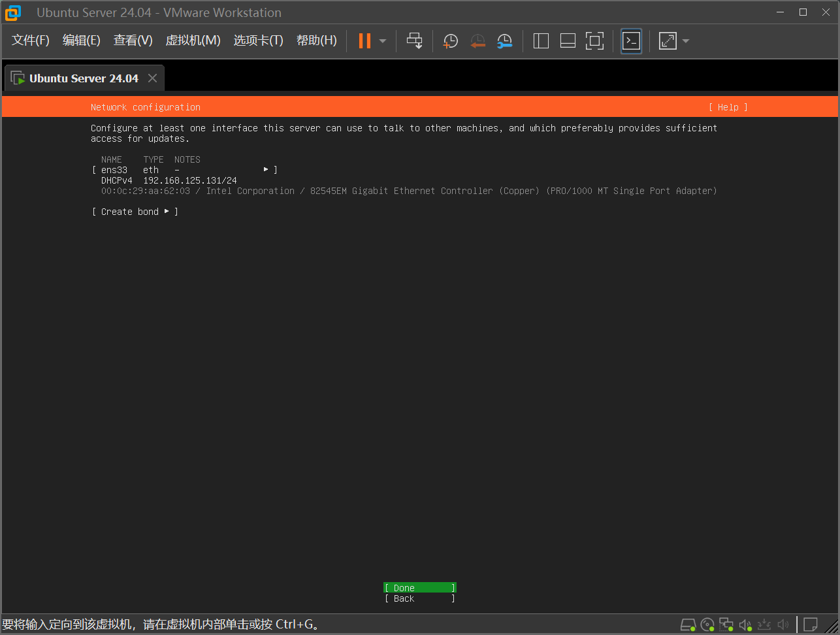Viewport: 840px width, 635px height.
Task: Open the 查看(V) menu
Action: 133,41
